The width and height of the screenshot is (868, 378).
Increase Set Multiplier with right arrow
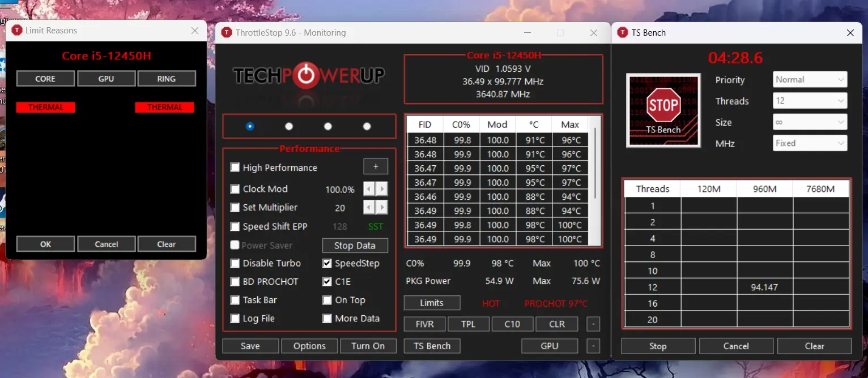382,207
